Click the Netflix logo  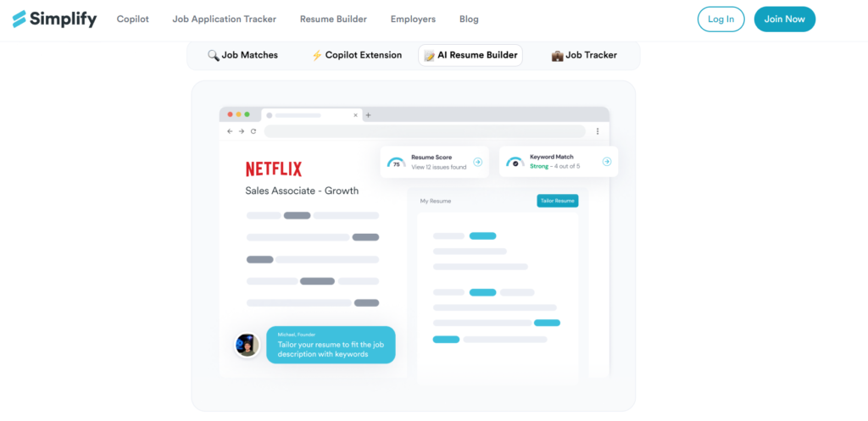tap(274, 169)
